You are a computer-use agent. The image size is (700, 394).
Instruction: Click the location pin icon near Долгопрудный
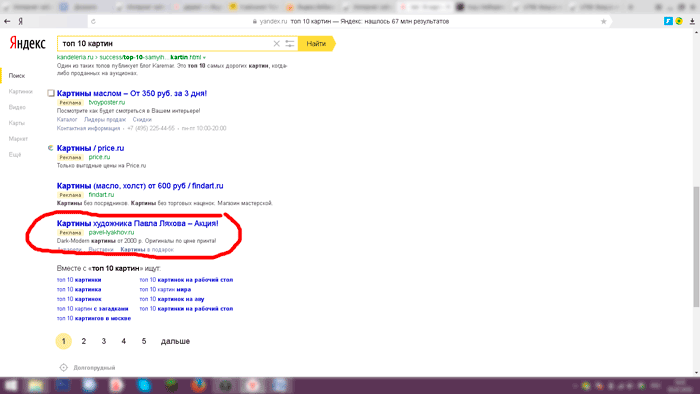coord(63,367)
